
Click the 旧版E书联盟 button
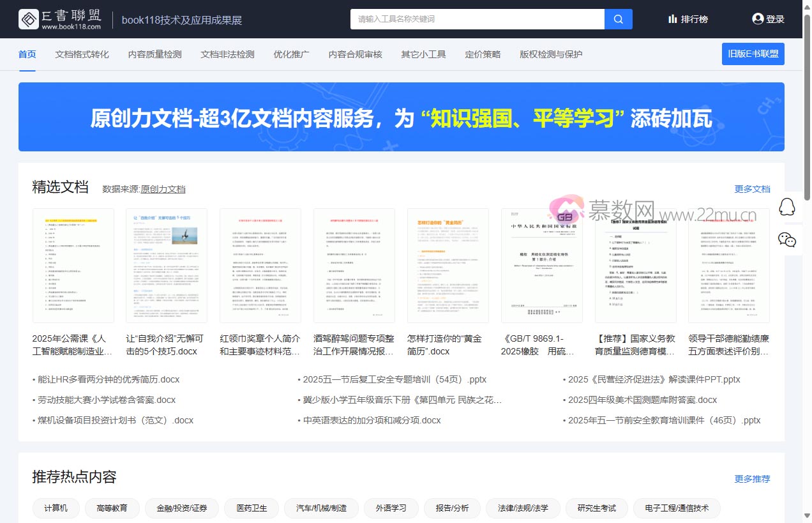[753, 54]
